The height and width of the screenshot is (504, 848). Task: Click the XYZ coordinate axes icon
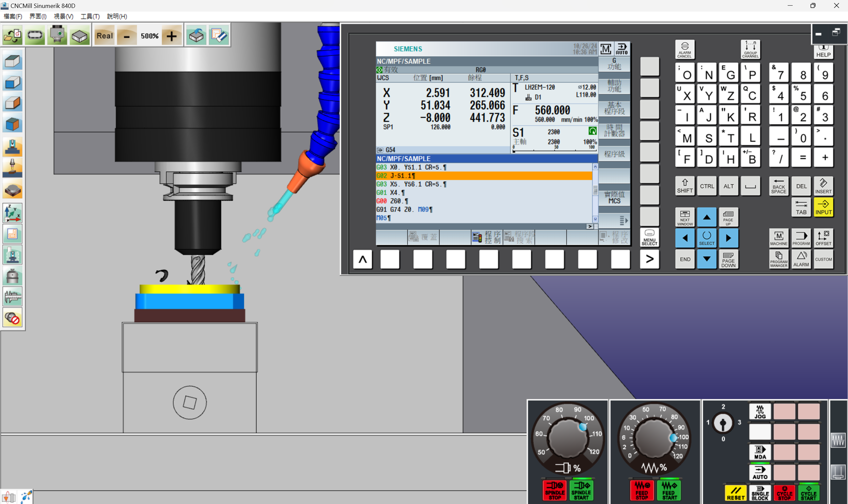tap(13, 213)
